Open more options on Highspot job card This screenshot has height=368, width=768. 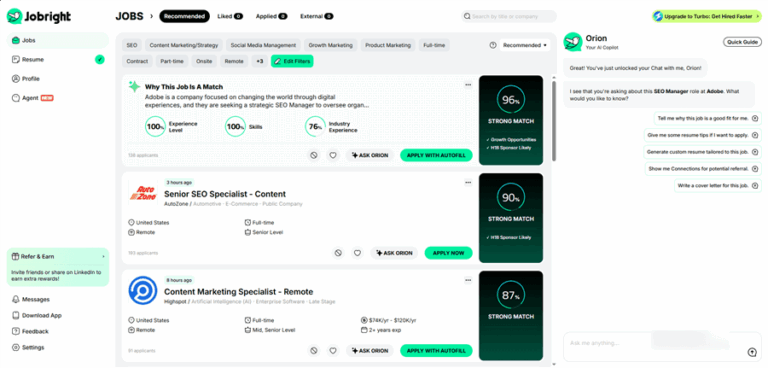tap(468, 280)
